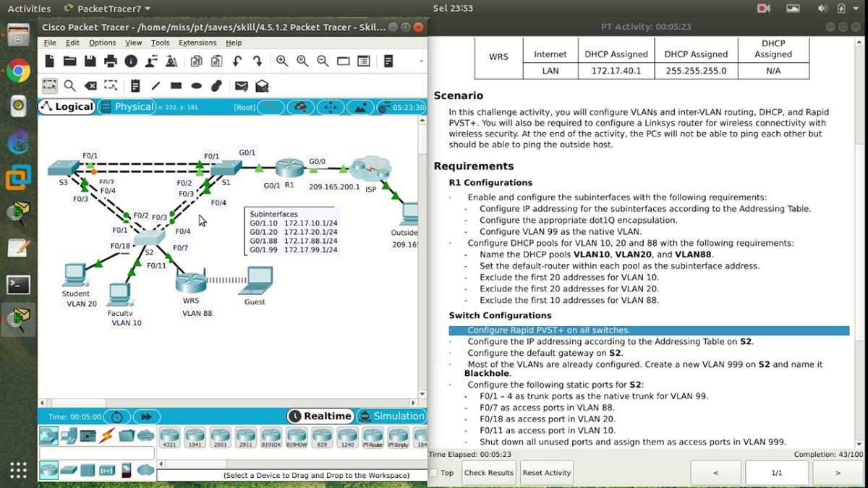Launch Chrome from the dock

coord(18,71)
